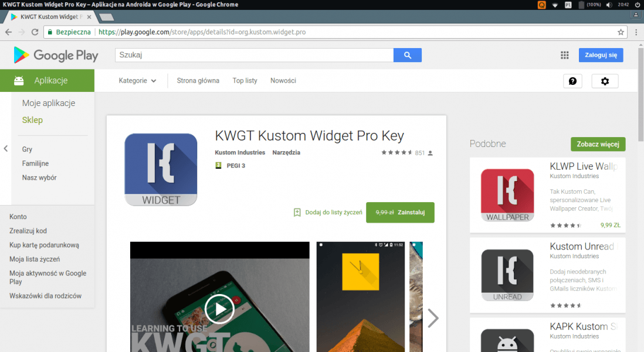Click the Zainstaluj purchase button
The width and height of the screenshot is (644, 352).
pyautogui.click(x=400, y=213)
